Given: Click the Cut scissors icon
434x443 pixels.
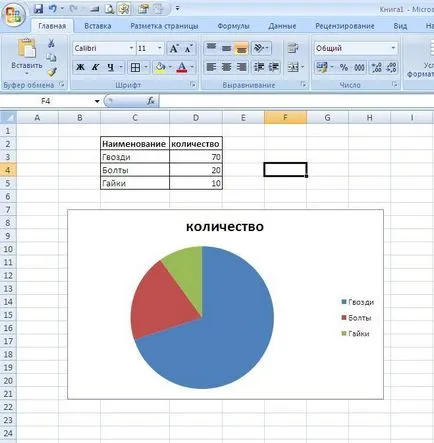Looking at the screenshot, I should [x=51, y=43].
